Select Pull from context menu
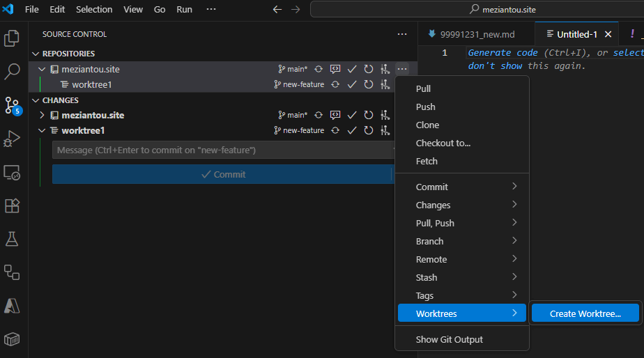 tap(462, 88)
